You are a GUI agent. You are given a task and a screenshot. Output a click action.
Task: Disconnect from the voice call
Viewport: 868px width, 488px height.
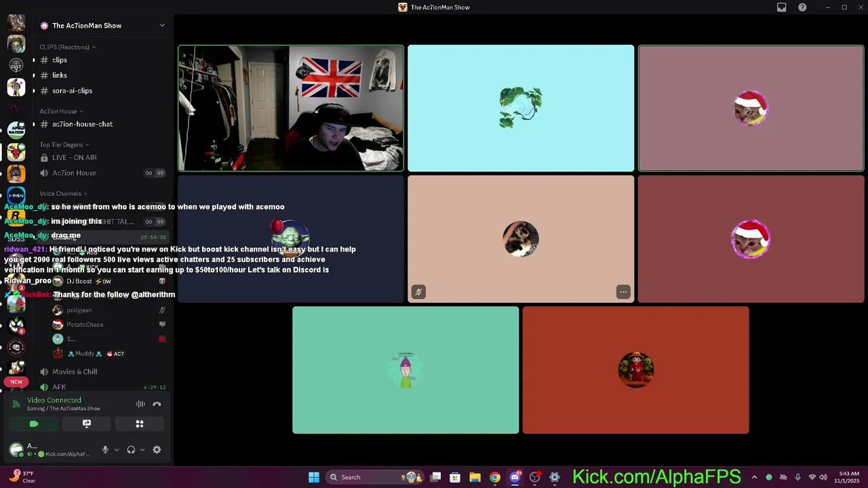coord(157,404)
